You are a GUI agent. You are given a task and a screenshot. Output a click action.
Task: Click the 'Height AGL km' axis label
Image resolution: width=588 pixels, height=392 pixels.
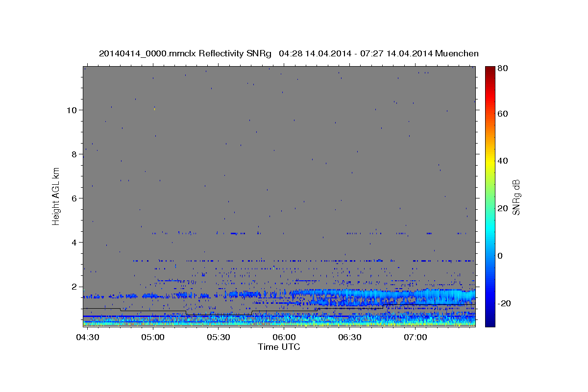56,196
